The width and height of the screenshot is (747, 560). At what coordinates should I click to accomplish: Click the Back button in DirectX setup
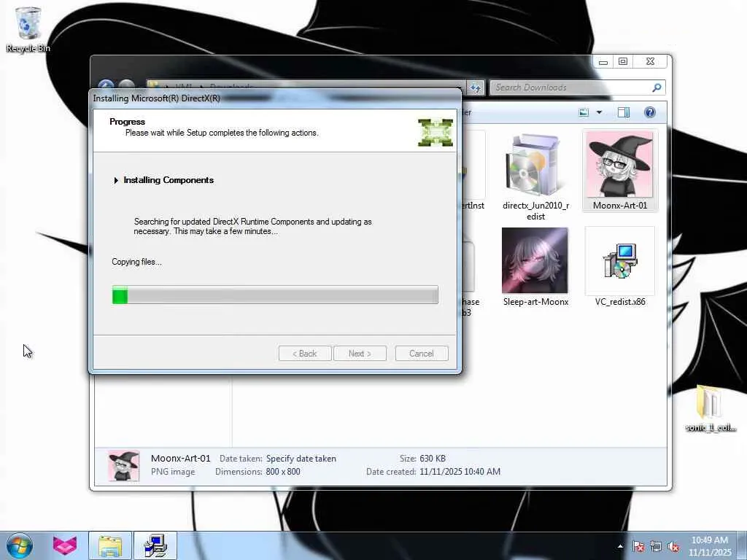305,354
